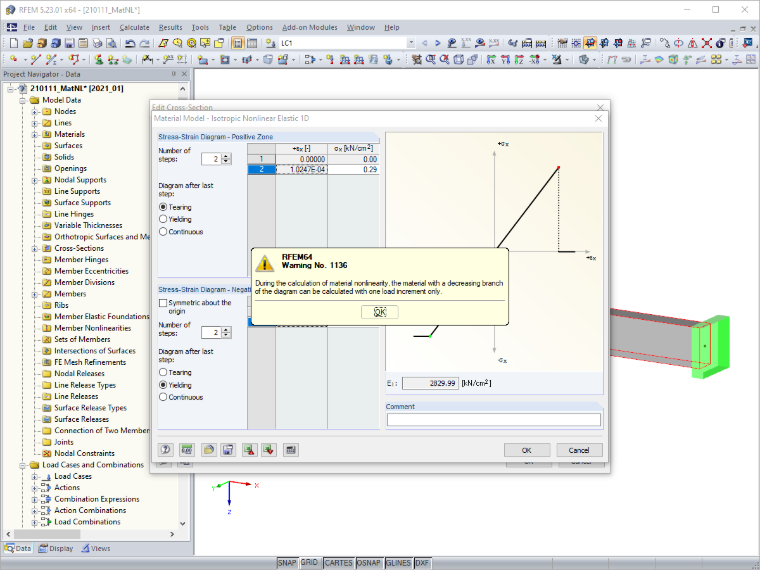Viewport: 760px width, 570px height.
Task: Open the Add-on Modules menu
Action: pos(309,28)
